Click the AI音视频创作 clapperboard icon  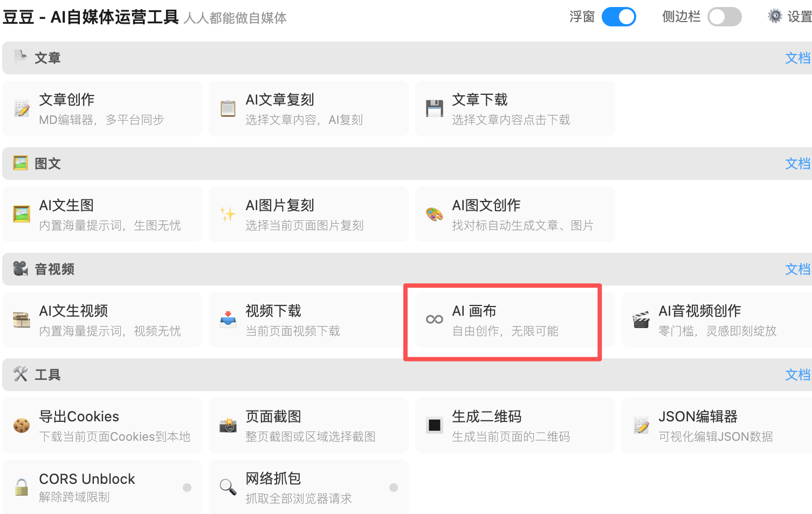pos(641,320)
